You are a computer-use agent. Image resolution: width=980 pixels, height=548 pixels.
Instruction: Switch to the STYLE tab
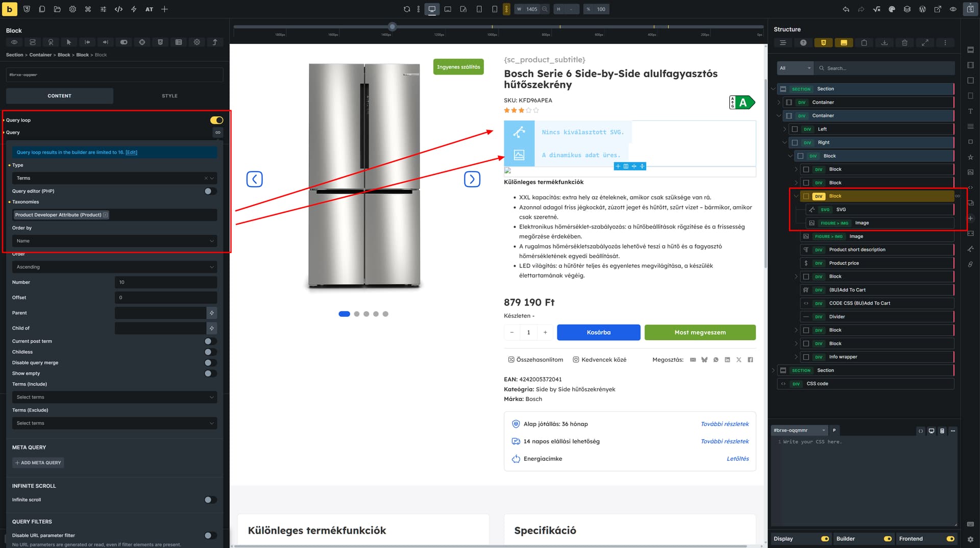pos(169,96)
